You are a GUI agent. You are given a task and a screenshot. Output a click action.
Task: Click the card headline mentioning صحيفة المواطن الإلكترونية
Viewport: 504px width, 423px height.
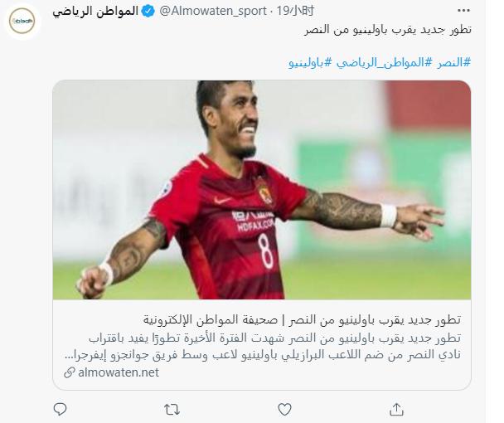point(302,320)
